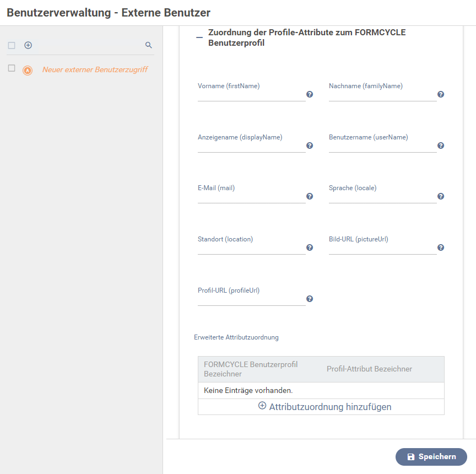Toggle the select-all checkbox in list header
The width and height of the screenshot is (476, 474).
pyautogui.click(x=12, y=45)
